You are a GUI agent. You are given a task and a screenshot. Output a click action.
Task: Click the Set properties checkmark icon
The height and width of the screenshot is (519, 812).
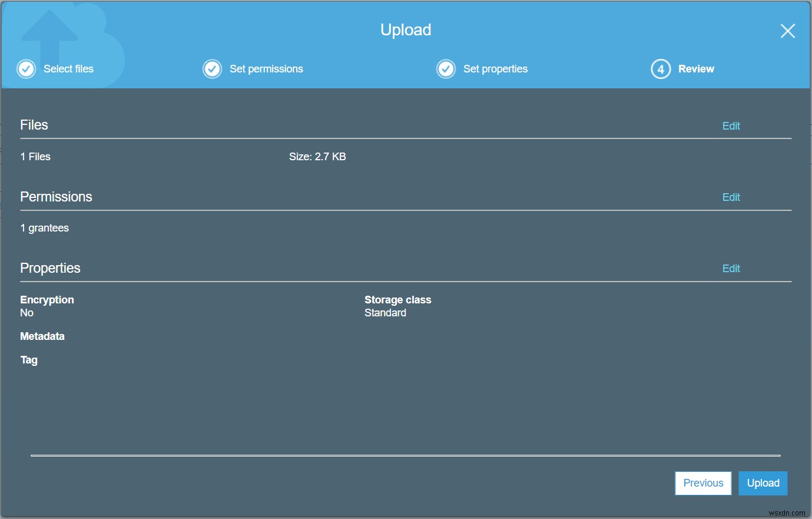(x=446, y=69)
